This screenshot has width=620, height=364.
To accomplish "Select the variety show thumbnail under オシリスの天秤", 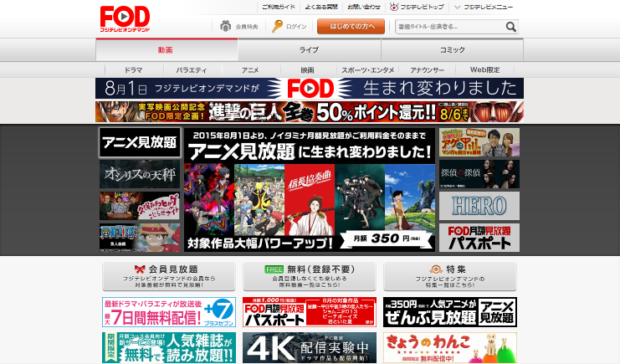I will pos(140,206).
